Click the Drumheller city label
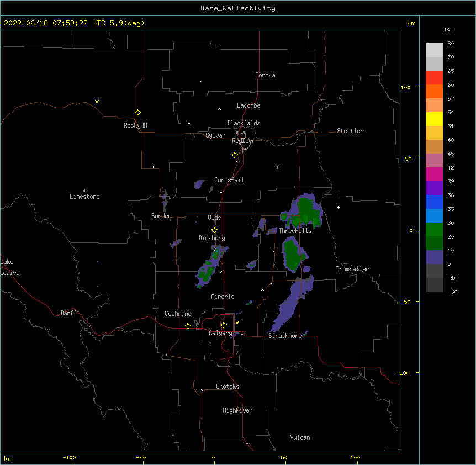Viewport: 476px width, 465px height. click(x=352, y=269)
